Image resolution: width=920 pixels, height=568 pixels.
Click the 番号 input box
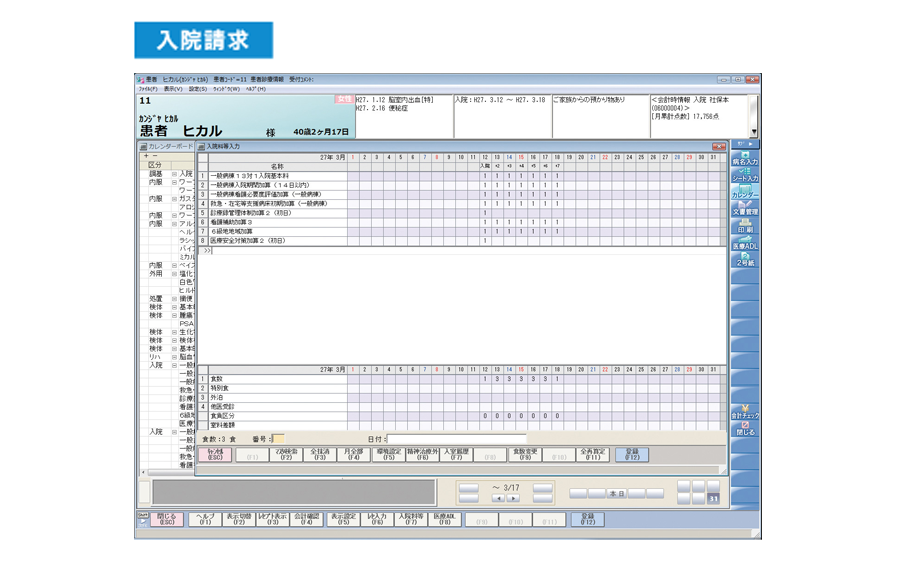(279, 439)
